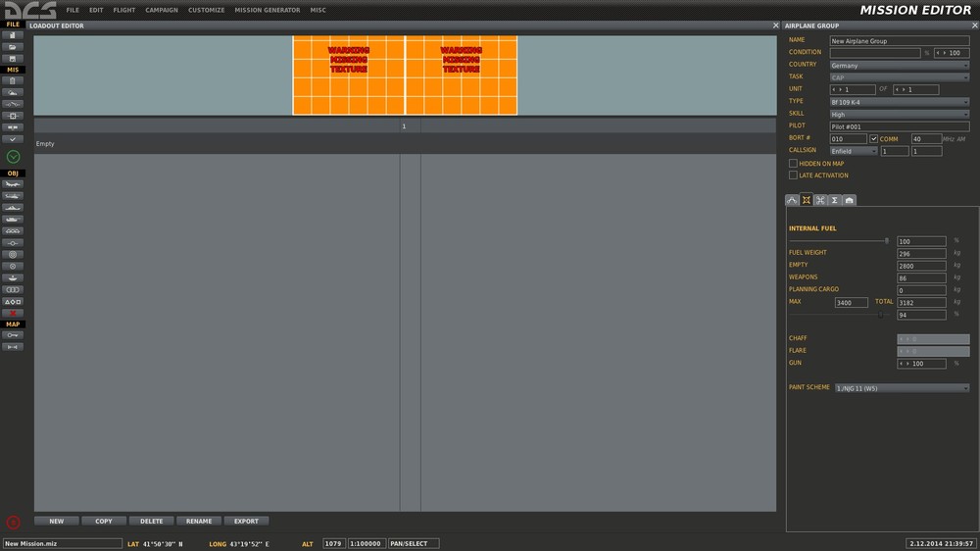Enable the Hidden on Map checkbox
This screenshot has width=980, height=551.
[x=793, y=163]
